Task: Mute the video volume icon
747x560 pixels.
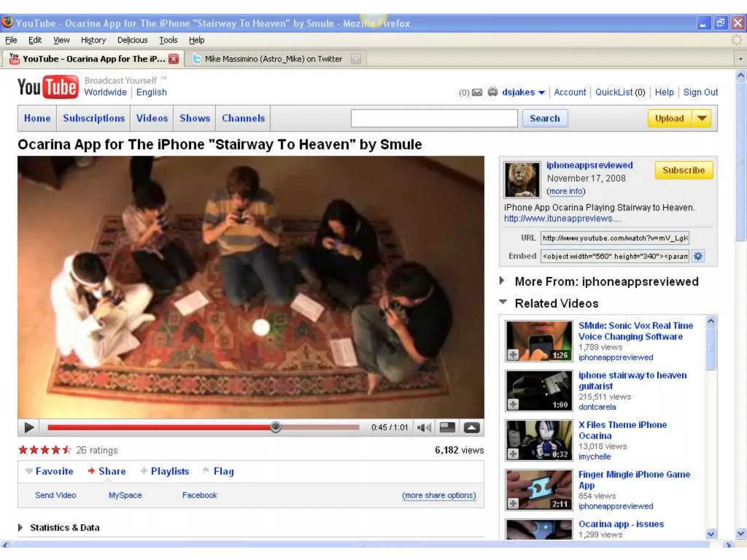Action: 424,427
